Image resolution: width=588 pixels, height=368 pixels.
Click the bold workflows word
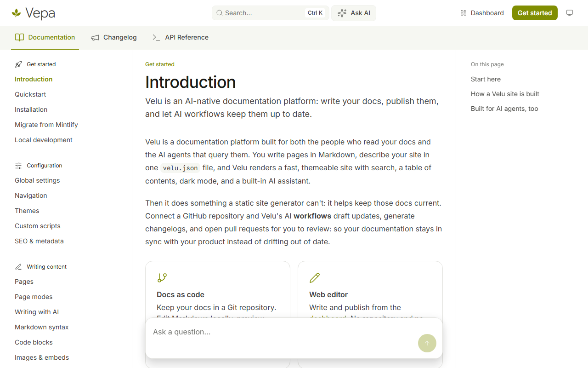click(x=312, y=216)
